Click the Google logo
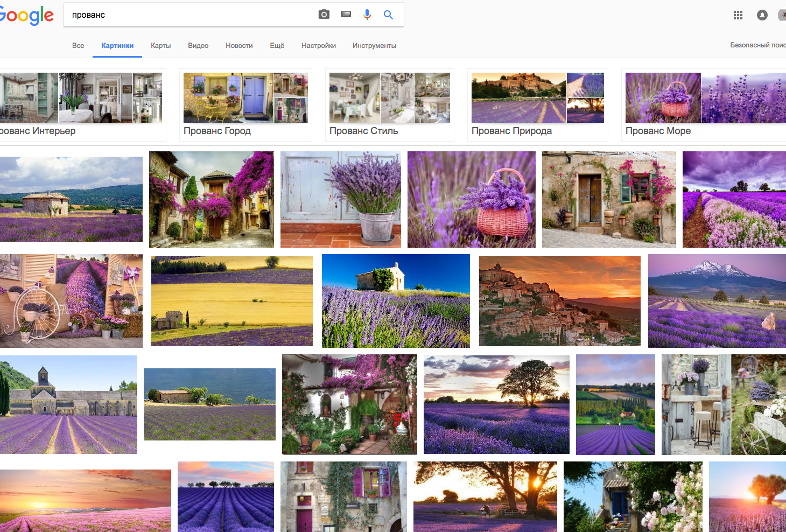 point(27,15)
